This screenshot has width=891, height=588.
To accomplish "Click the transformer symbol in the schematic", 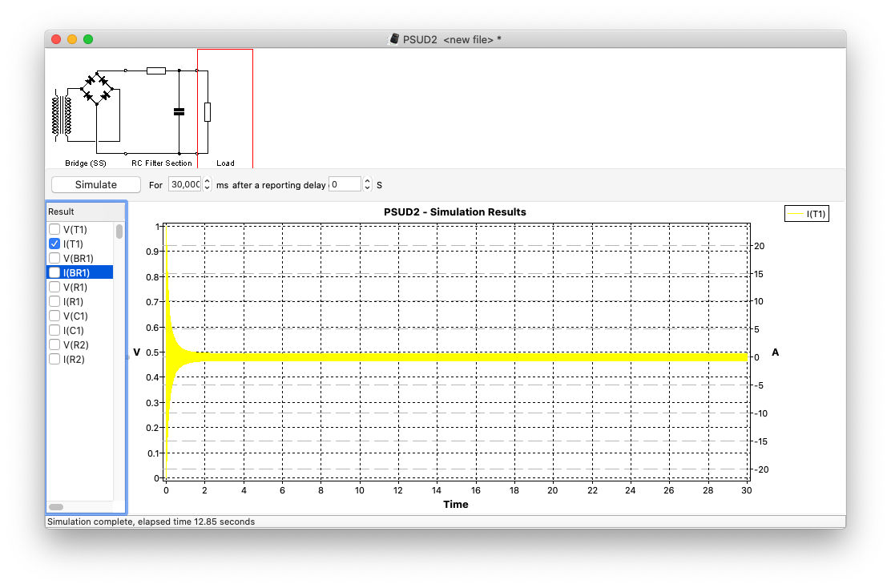I will [x=62, y=115].
